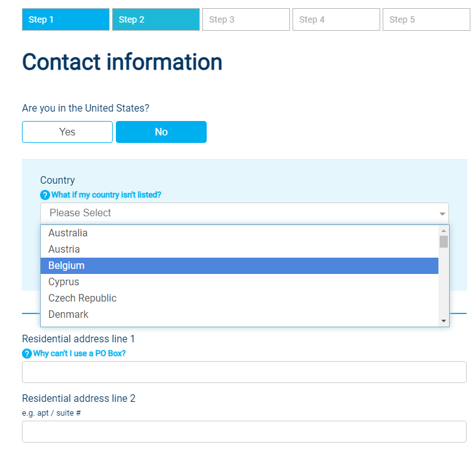Screen dimensions: 476x452
Task: Open the Step 4 tab
Action: pyautogui.click(x=336, y=19)
